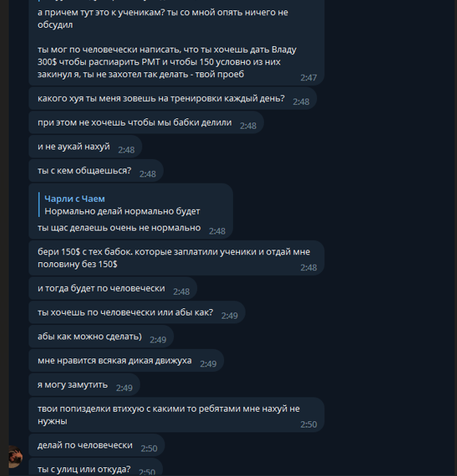The image size is (457, 476).
Task: Select the message asking about daily training invitations
Action: click(x=172, y=99)
